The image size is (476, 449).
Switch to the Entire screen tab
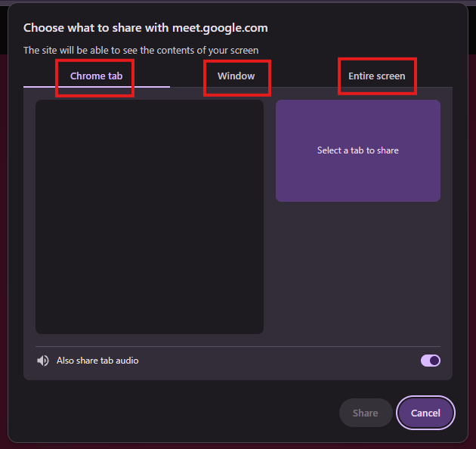tap(376, 76)
